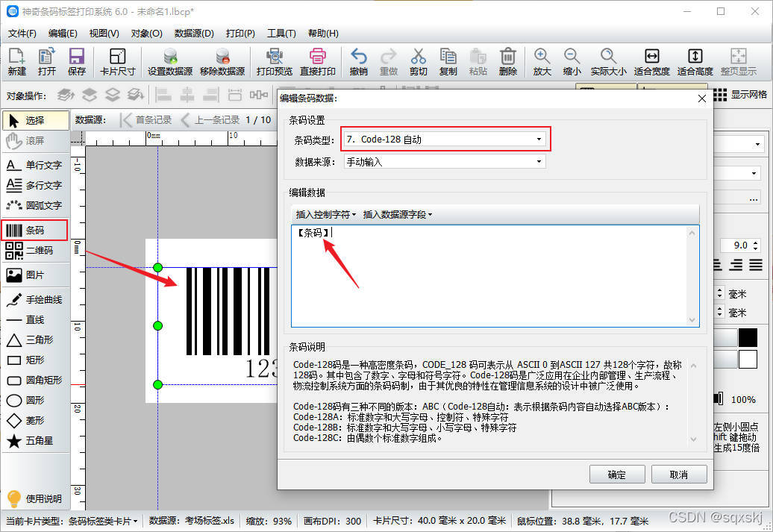The width and height of the screenshot is (773, 532).
Task: Click top green barcode handle
Action: [x=157, y=267]
